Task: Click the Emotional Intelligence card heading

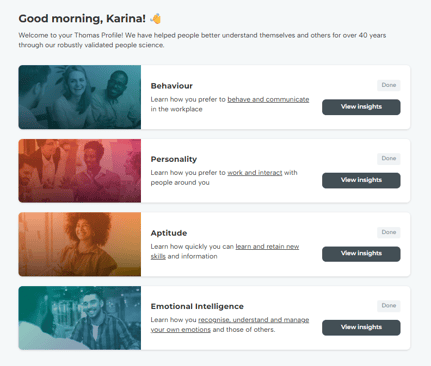Action: click(x=197, y=306)
